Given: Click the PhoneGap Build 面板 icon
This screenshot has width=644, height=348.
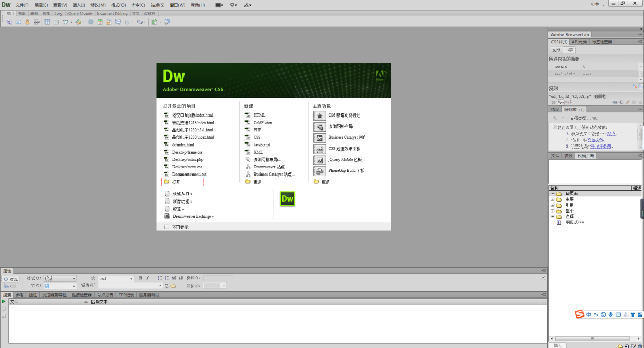Looking at the screenshot, I should coord(320,171).
